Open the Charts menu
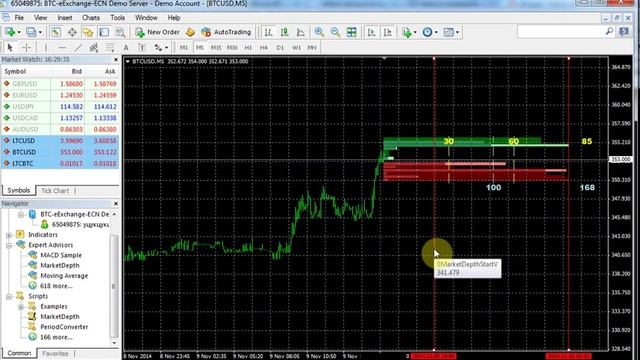The width and height of the screenshot is (640, 360). (91, 18)
